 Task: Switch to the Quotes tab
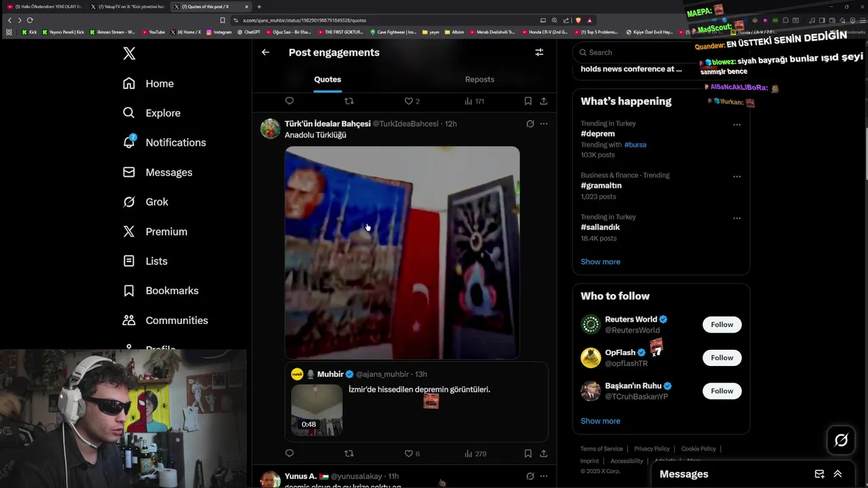[328, 79]
